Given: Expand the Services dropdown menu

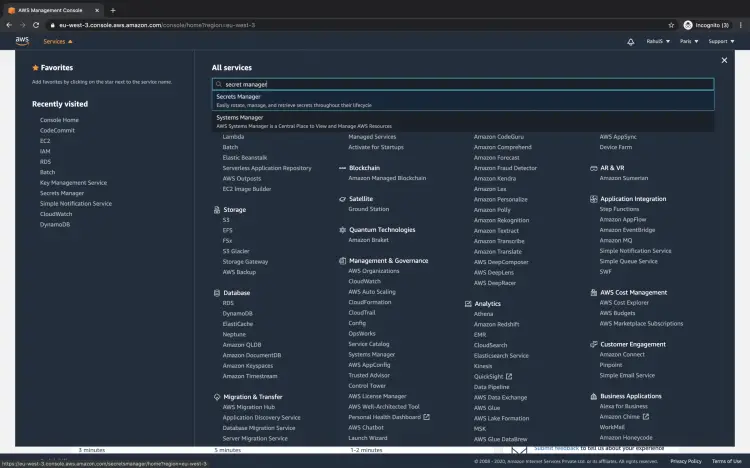Looking at the screenshot, I should click(x=57, y=42).
